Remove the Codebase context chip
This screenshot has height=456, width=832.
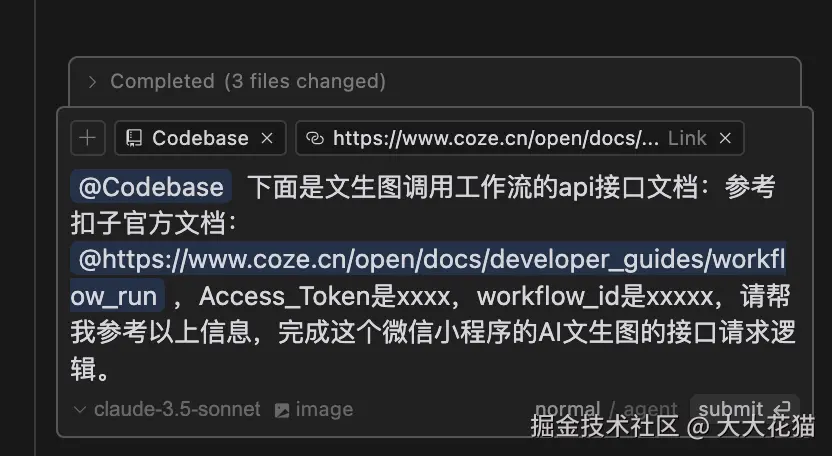(x=267, y=138)
